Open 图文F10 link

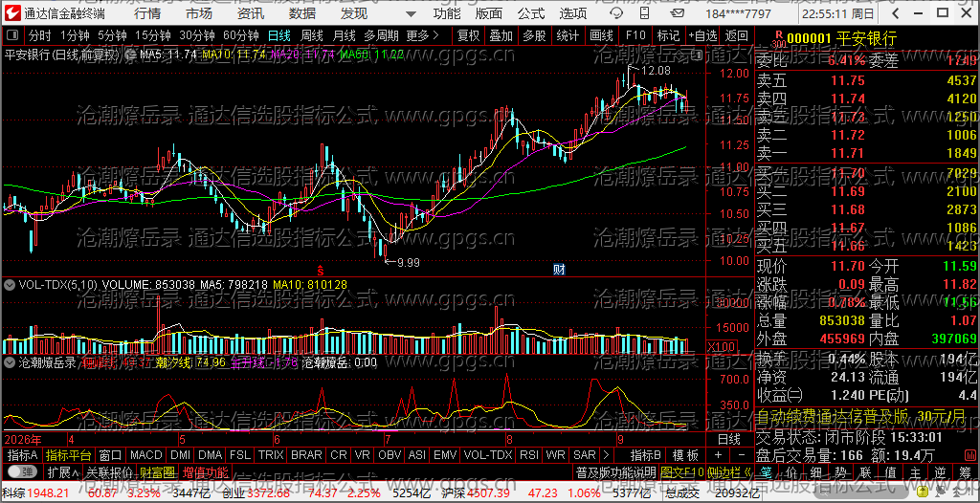(x=681, y=471)
